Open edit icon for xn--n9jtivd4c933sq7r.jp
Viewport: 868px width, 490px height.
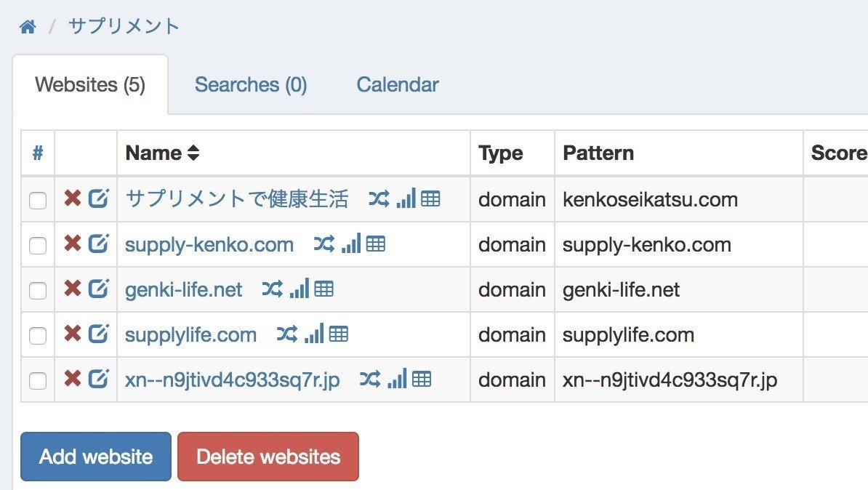point(98,379)
